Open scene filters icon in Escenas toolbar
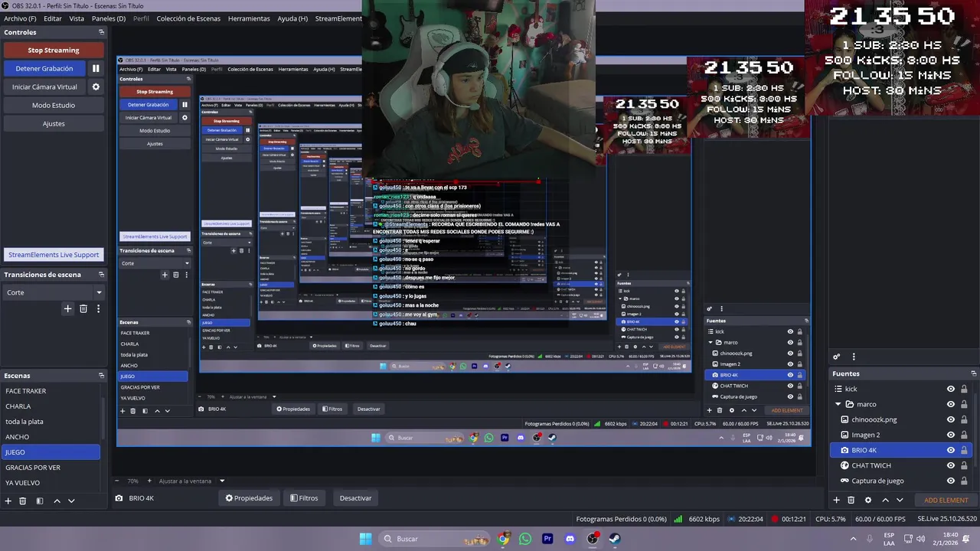 [x=40, y=500]
